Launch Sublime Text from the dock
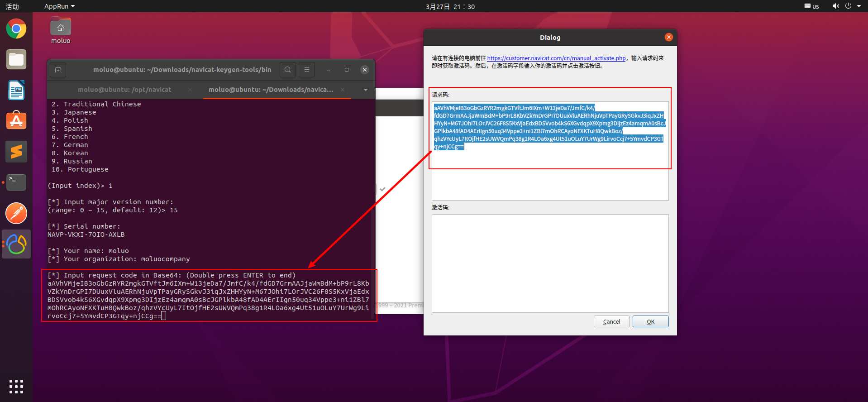868x402 pixels. tap(16, 152)
